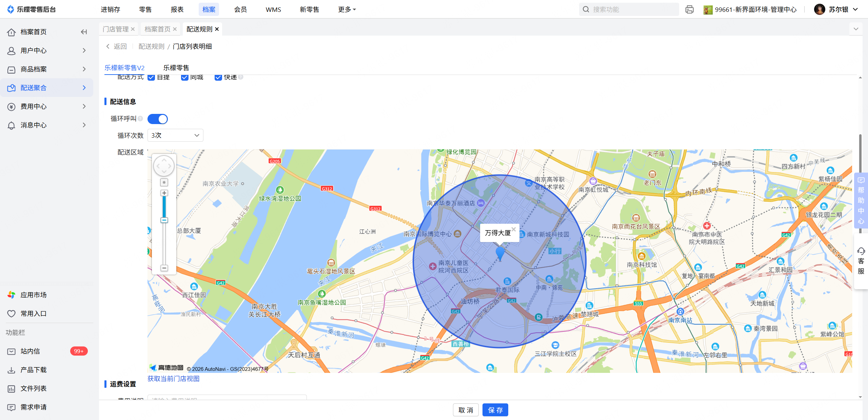This screenshot has width=868, height=420.
Task: Click the map zoom-in plus button
Action: coord(164,193)
